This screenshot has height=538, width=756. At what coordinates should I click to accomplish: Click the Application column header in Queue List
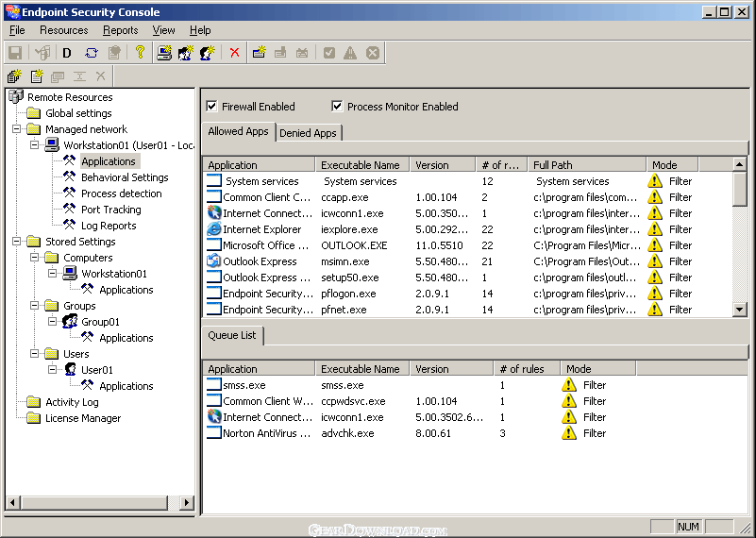(x=259, y=369)
